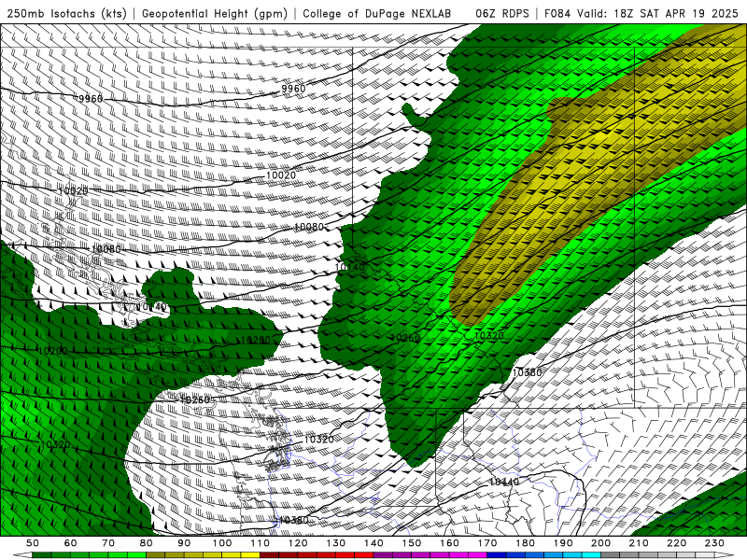The width and height of the screenshot is (747, 560).
Task: Click the legend value 50
Action: coord(33,543)
